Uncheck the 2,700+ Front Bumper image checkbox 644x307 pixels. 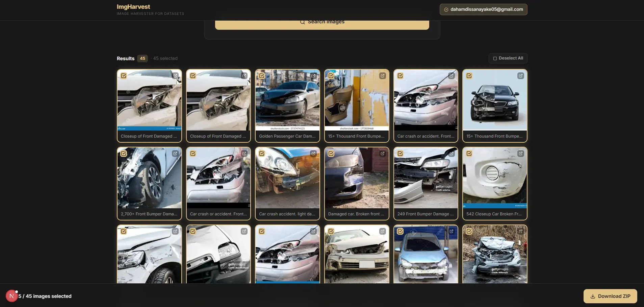pyautogui.click(x=124, y=153)
